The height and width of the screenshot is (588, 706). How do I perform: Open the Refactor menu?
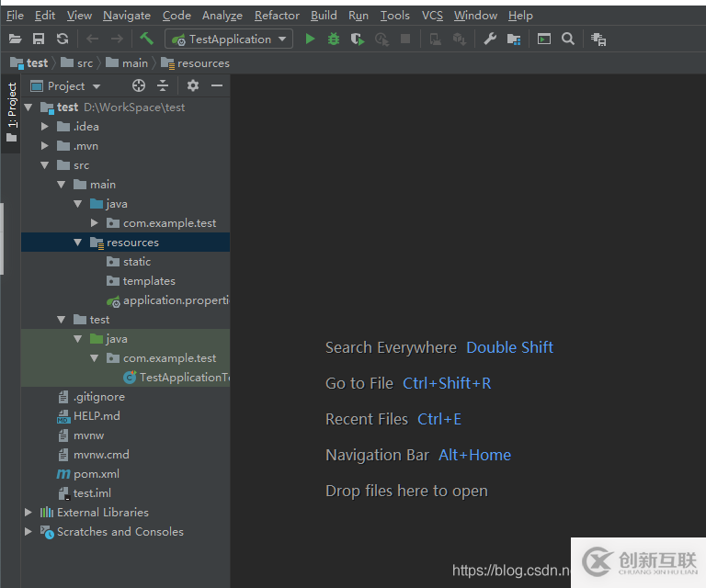coord(277,15)
